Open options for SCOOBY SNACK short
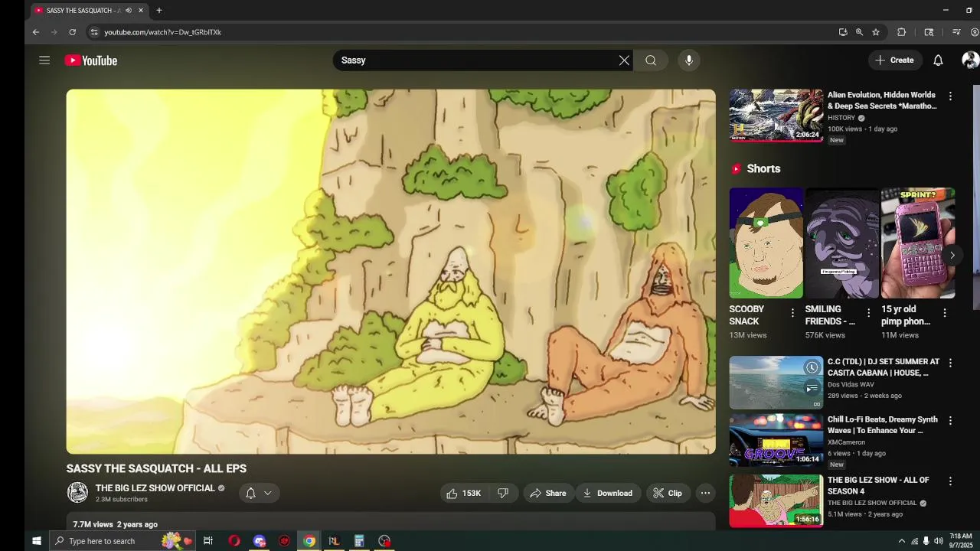980x551 pixels. coord(792,313)
